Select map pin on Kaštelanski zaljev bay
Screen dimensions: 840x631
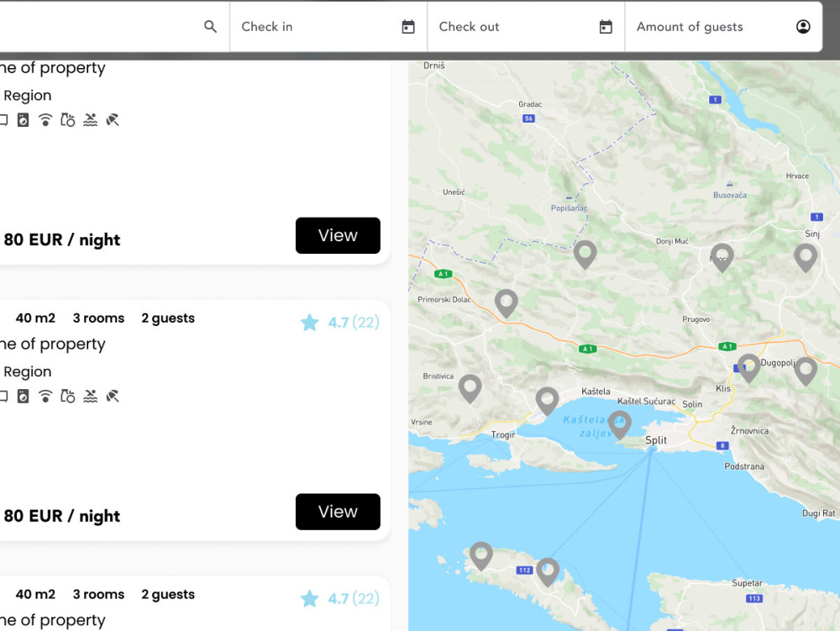[619, 425]
